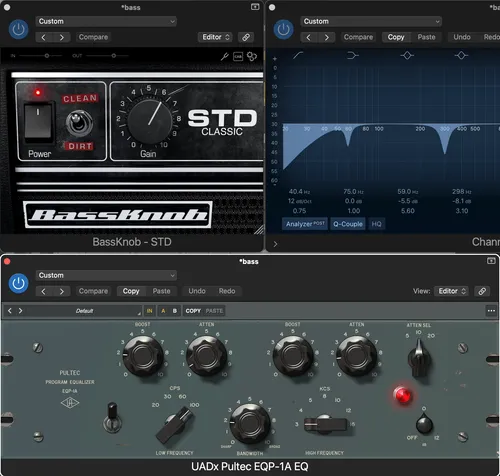Toggle the low shelf band icon in Channel EQ
The height and width of the screenshot is (476, 500).
click(352, 55)
